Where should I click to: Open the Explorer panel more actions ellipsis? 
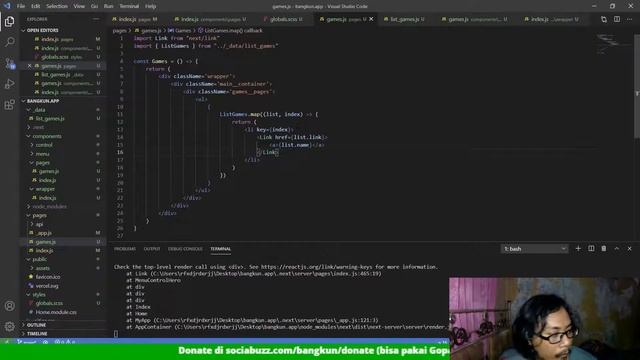[96, 19]
